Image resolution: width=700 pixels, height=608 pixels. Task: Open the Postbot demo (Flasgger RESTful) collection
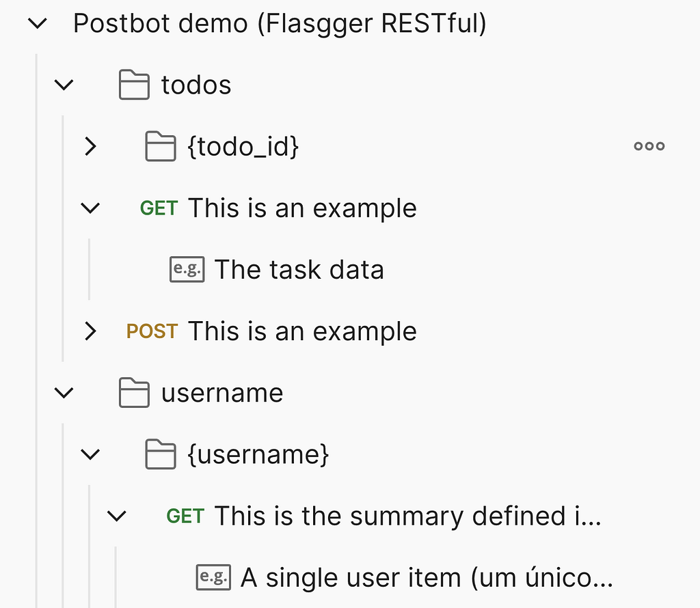tap(280, 23)
